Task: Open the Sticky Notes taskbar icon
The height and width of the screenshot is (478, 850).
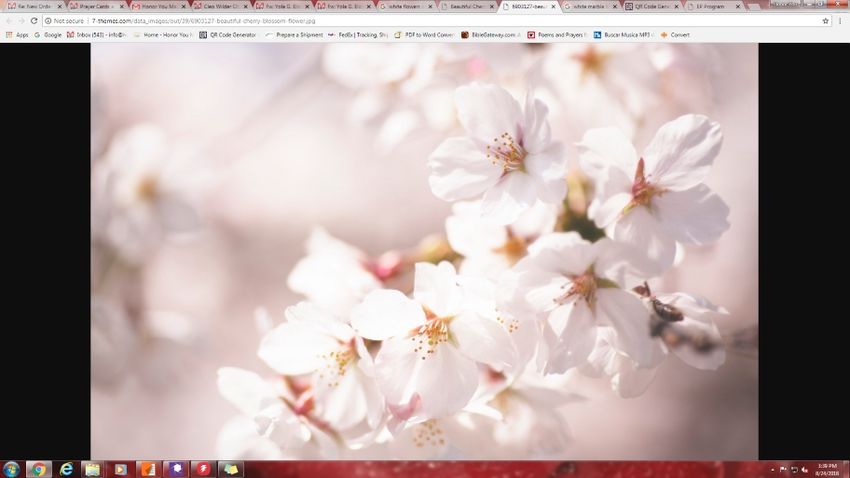Action: [x=231, y=469]
